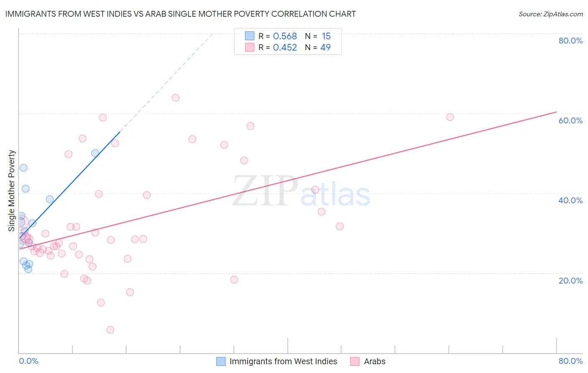Click the R = 0.568 correlation value
The image size is (588, 373).
[278, 36]
